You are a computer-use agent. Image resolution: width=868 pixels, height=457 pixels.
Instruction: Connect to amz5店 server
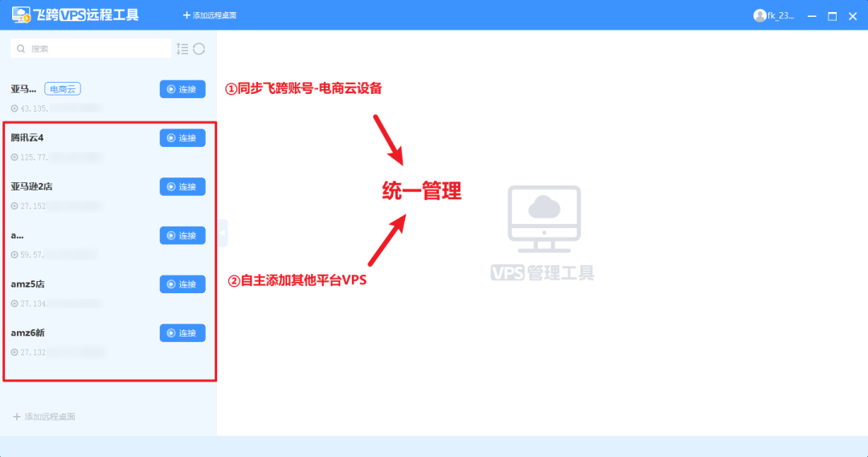pyautogui.click(x=182, y=284)
